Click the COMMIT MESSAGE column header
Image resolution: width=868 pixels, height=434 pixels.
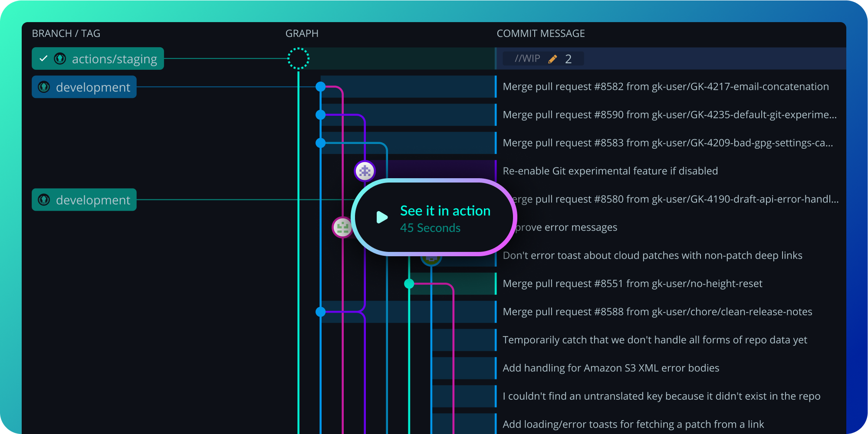point(540,34)
